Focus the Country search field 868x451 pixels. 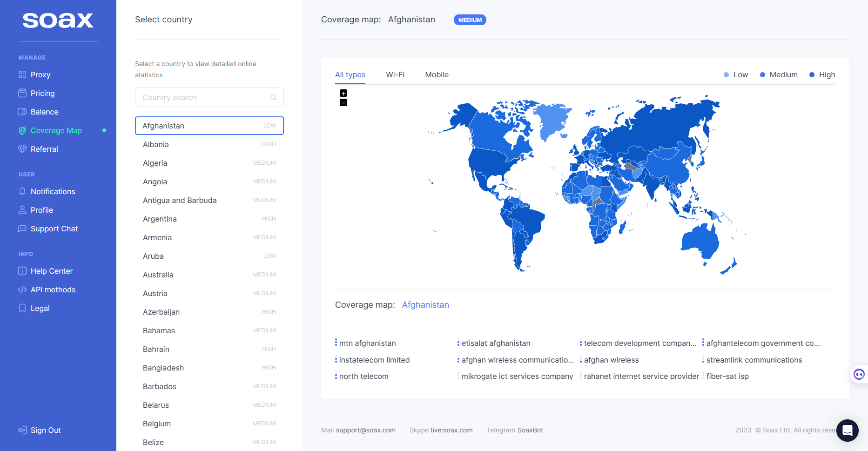pos(209,97)
